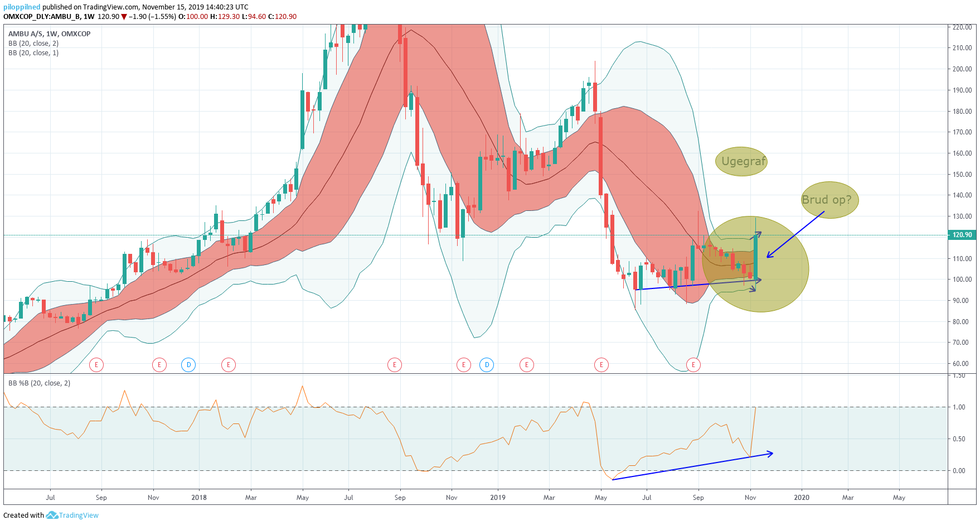Click the BB %B (20, close, 2) indicator label
980x525 pixels.
[40, 383]
